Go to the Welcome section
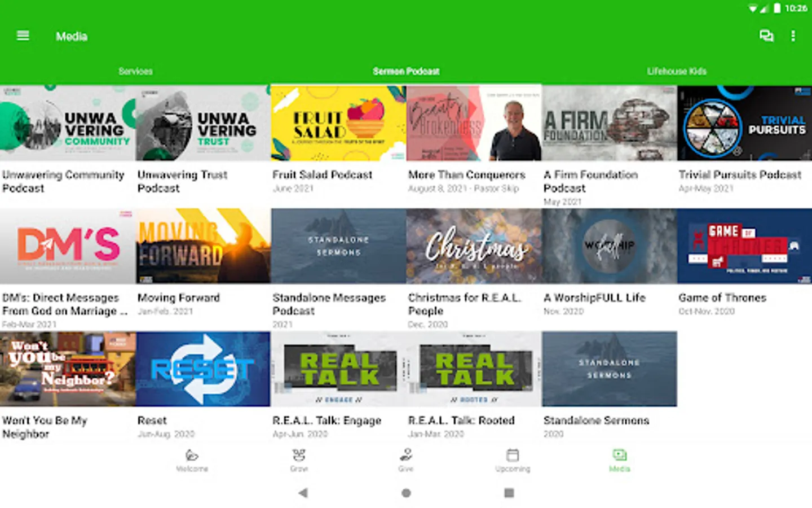812x508 pixels. (192, 461)
